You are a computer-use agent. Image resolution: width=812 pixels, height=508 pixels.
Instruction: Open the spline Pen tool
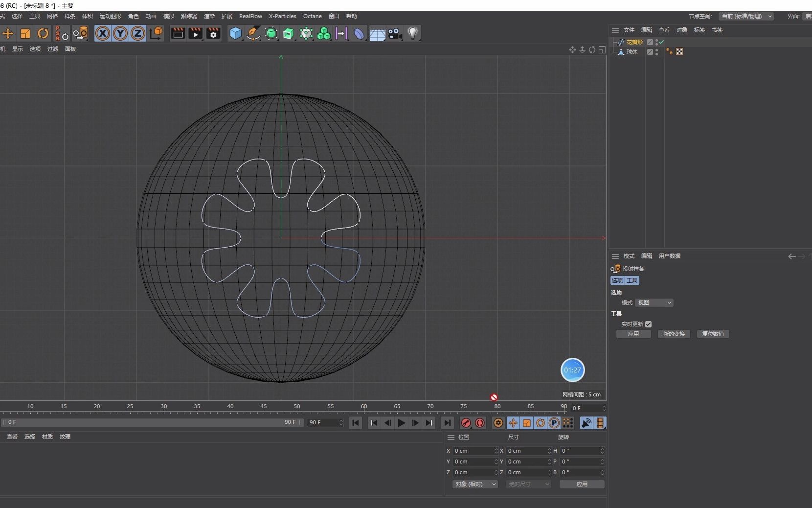click(253, 33)
